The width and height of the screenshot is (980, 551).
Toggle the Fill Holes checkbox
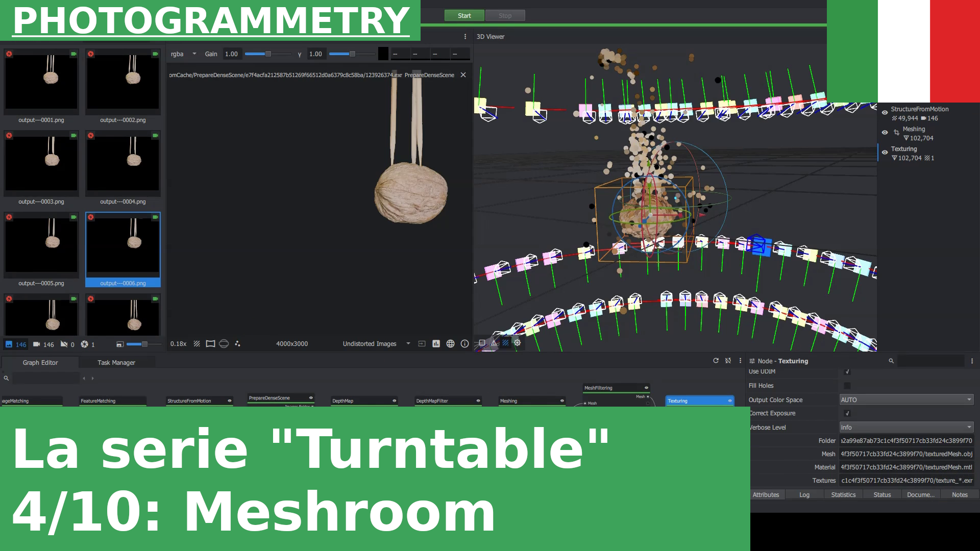(847, 386)
